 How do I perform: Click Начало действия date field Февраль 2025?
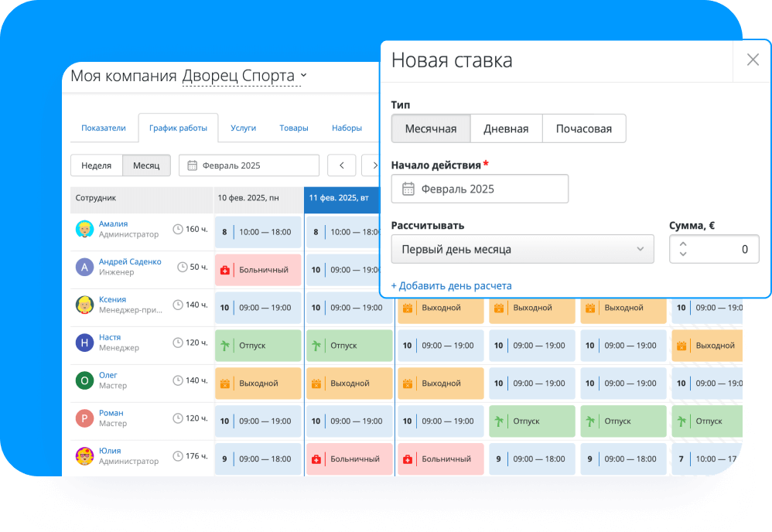pyautogui.click(x=480, y=189)
